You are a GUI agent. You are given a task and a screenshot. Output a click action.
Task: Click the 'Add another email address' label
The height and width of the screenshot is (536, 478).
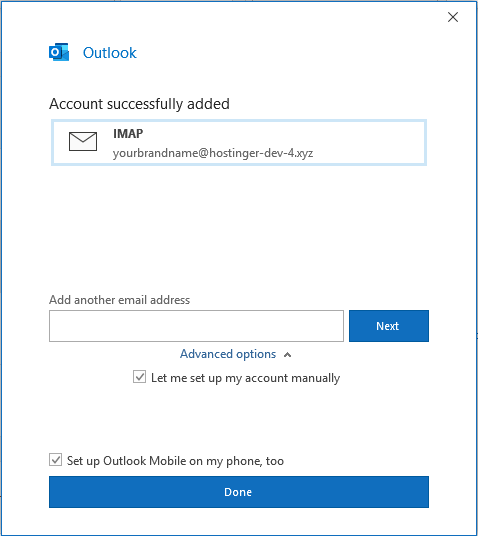coord(119,300)
